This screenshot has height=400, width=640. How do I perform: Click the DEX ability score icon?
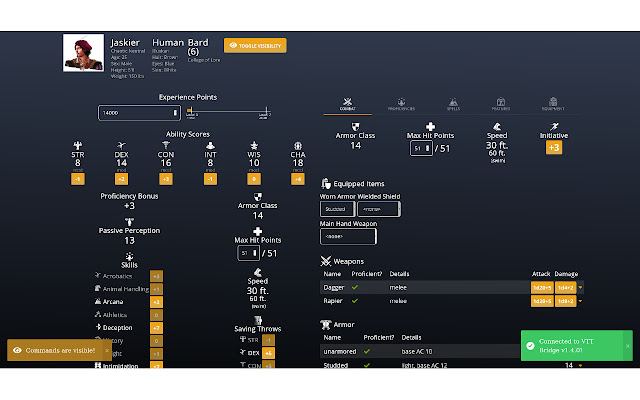point(121,145)
